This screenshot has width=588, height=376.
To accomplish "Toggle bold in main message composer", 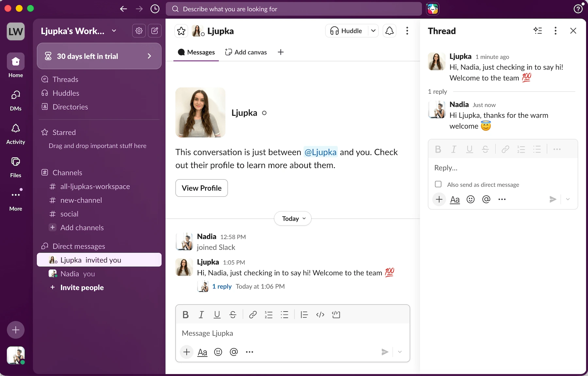I will click(x=186, y=315).
